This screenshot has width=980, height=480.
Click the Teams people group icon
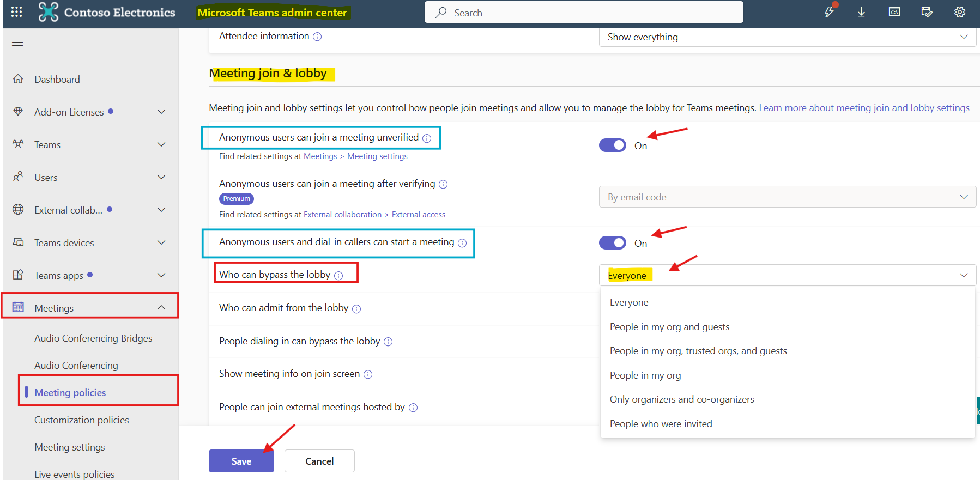[18, 144]
